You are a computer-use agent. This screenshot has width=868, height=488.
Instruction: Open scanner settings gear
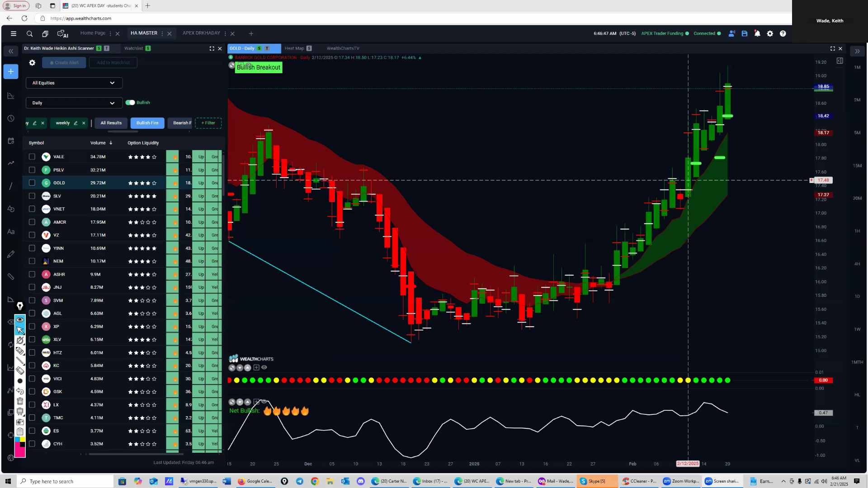point(32,63)
